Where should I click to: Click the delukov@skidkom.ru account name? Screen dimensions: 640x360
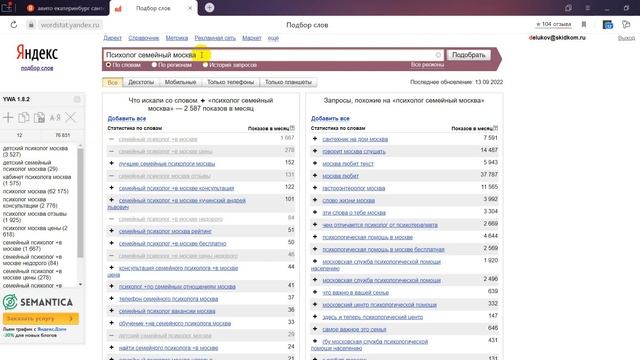coord(557,38)
